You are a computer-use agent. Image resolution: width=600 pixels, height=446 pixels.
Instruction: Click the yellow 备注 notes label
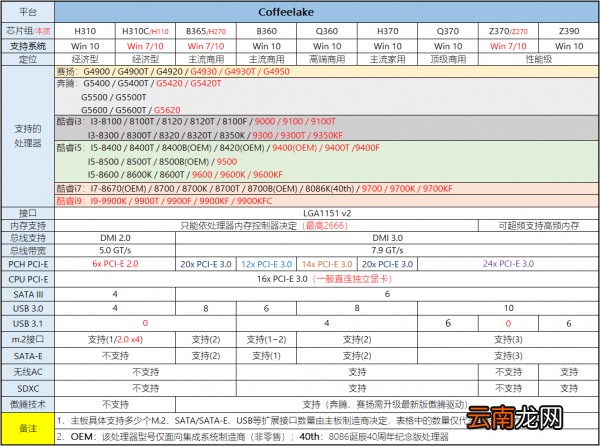[x=28, y=428]
